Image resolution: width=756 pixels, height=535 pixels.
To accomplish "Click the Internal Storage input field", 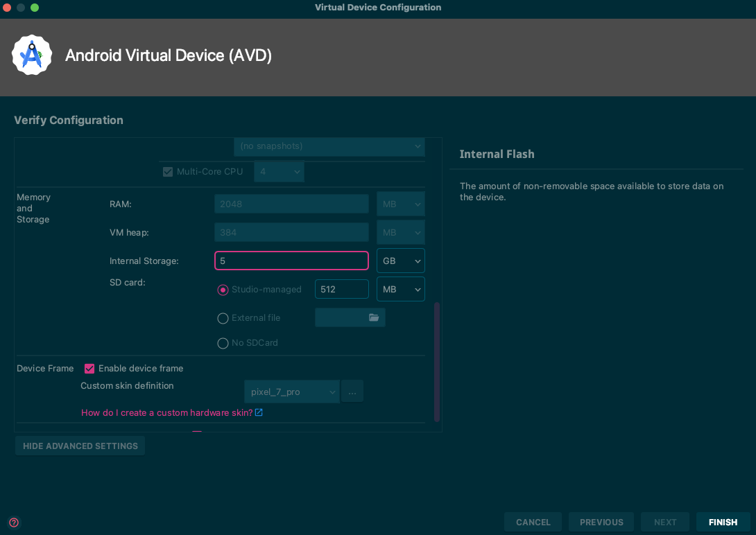I will tap(292, 261).
